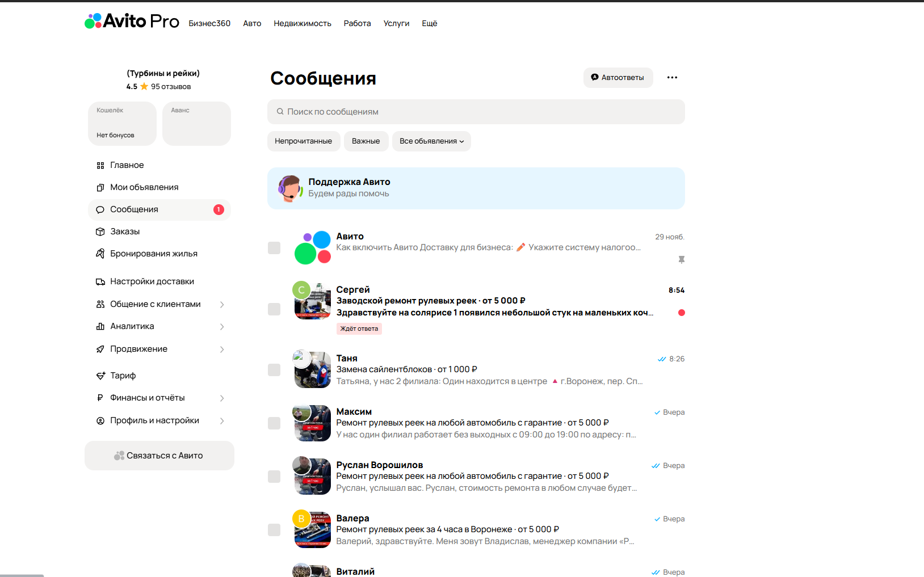Go to Мои объявления in sidebar
The width and height of the screenshot is (924, 577).
159,187
